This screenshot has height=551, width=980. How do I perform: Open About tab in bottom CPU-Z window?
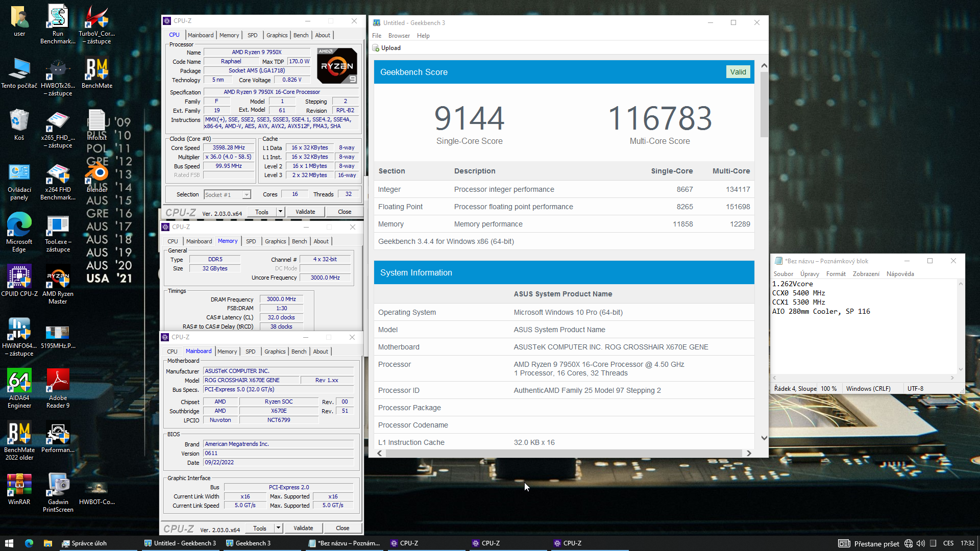coord(321,352)
